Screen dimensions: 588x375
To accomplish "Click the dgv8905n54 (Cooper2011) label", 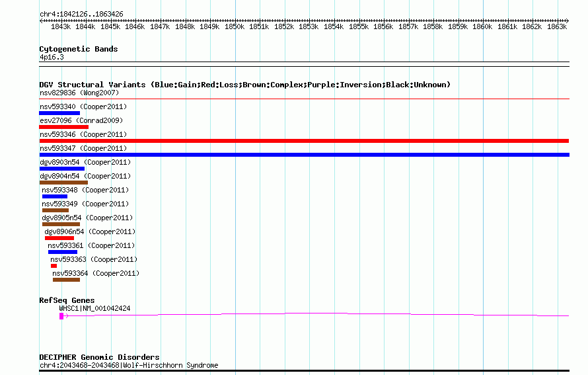I will [x=87, y=218].
